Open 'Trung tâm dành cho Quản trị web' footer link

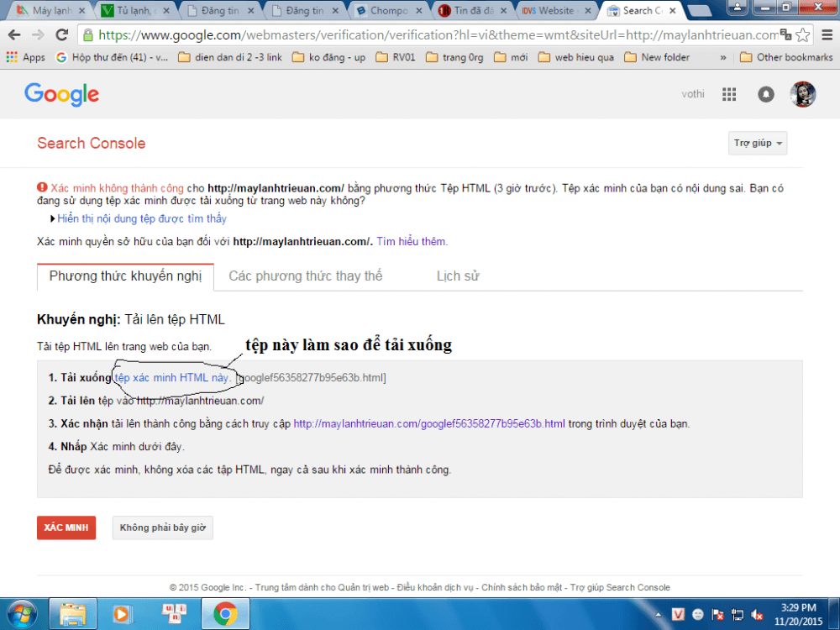click(322, 588)
